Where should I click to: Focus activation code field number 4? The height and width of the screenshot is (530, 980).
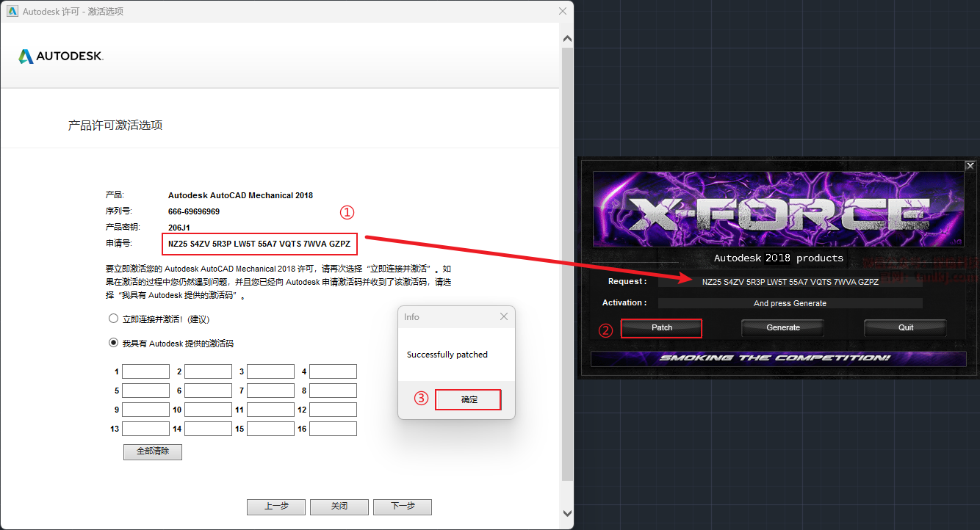pos(333,371)
